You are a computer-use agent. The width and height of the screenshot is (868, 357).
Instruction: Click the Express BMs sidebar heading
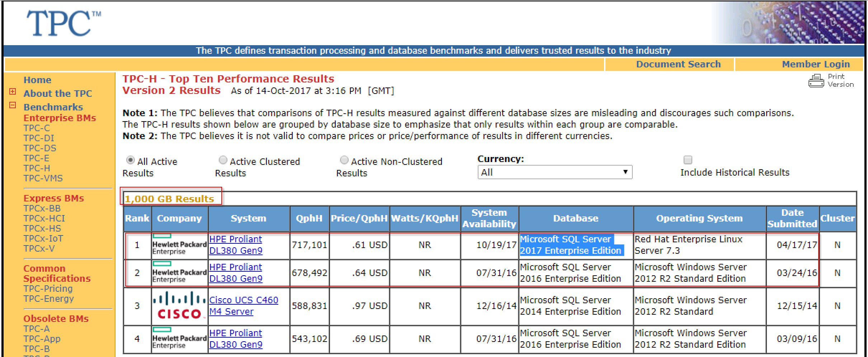pyautogui.click(x=53, y=198)
